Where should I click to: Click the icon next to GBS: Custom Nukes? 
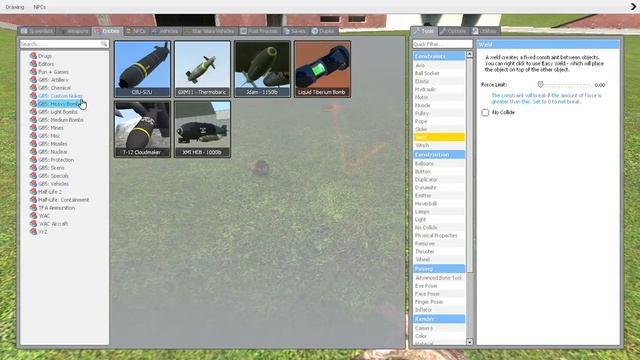33,96
